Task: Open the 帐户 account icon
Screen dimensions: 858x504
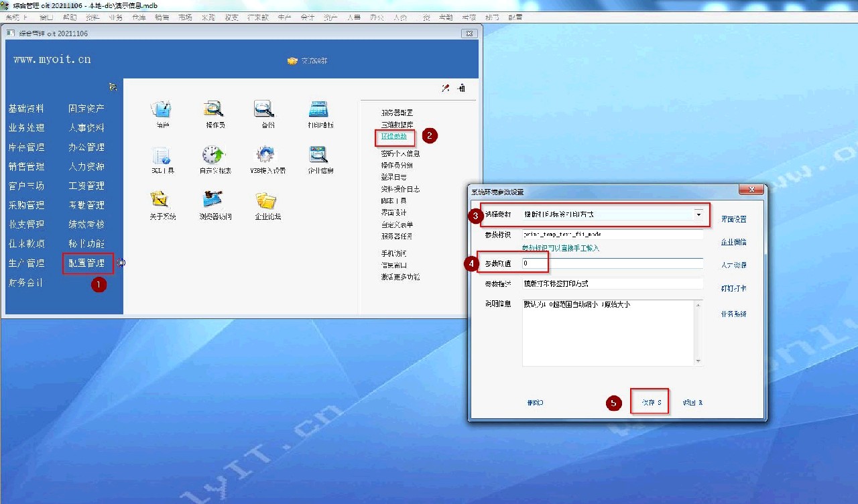Action: click(162, 109)
